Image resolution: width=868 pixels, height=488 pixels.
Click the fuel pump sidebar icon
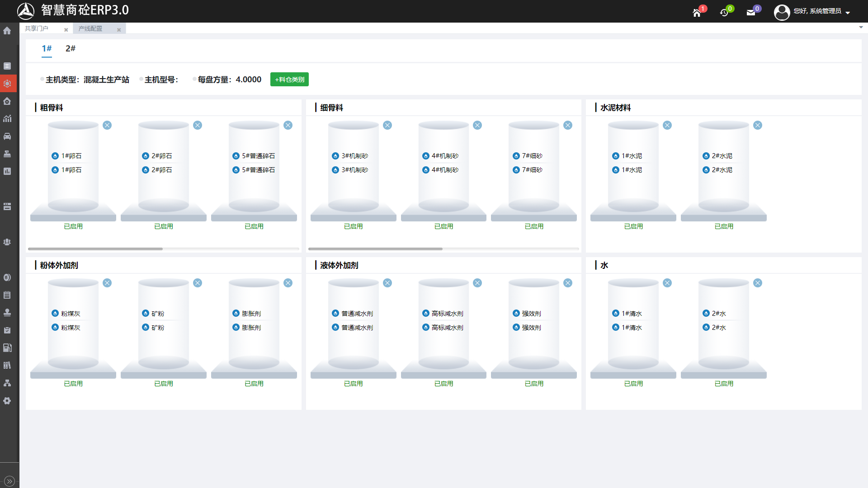7,348
